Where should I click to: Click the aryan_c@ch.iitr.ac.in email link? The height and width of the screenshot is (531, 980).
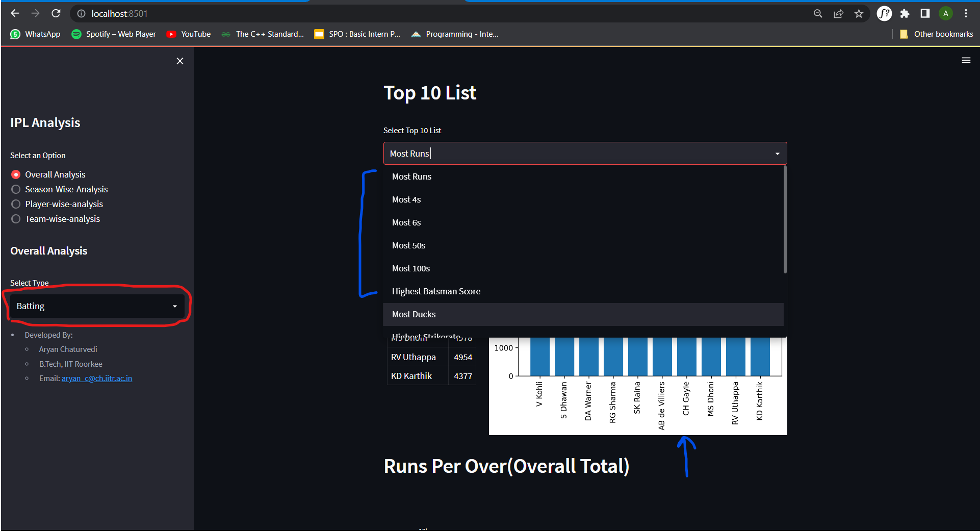point(96,378)
